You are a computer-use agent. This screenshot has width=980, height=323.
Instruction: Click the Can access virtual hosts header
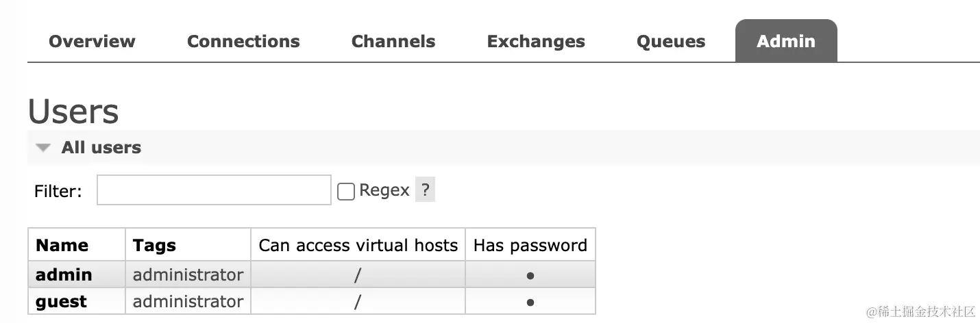[358, 246]
